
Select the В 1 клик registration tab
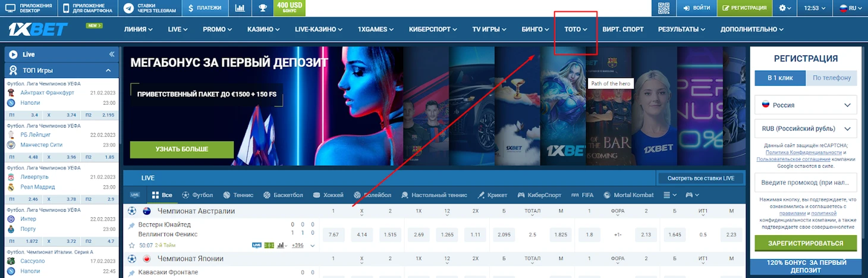780,78
